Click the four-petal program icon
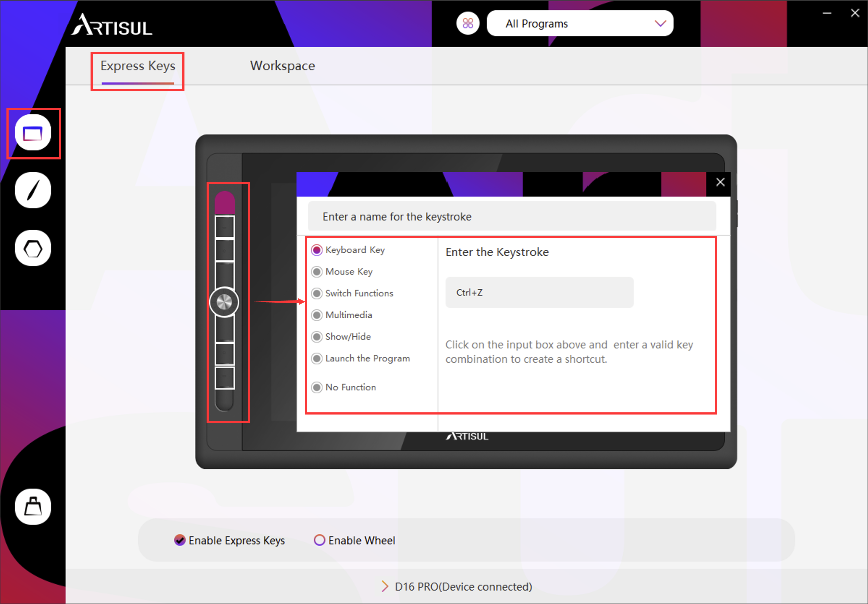Image resolution: width=868 pixels, height=604 pixels. point(468,23)
